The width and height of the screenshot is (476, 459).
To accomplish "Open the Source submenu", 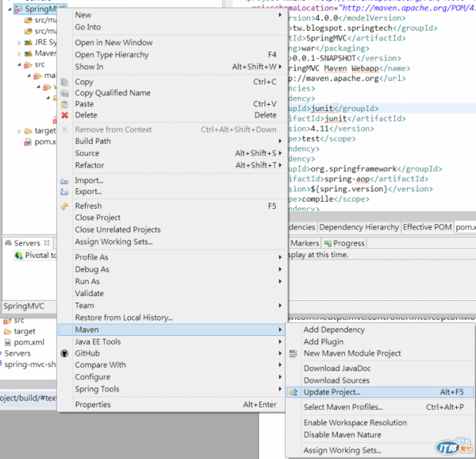I will 171,153.
